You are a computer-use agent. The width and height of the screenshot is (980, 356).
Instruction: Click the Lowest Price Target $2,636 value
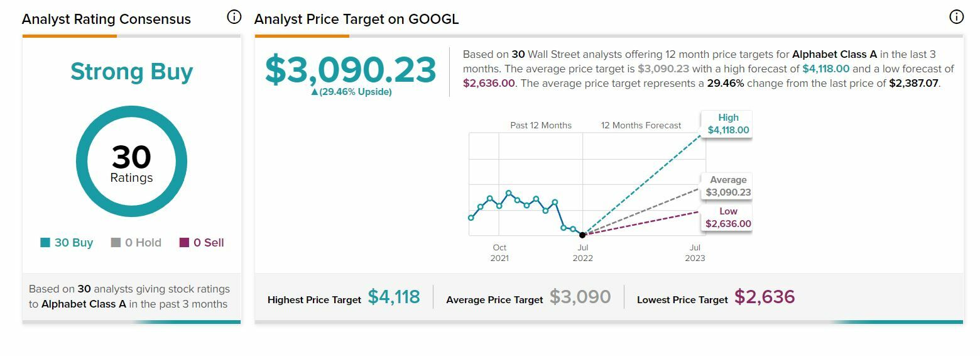coord(765,297)
